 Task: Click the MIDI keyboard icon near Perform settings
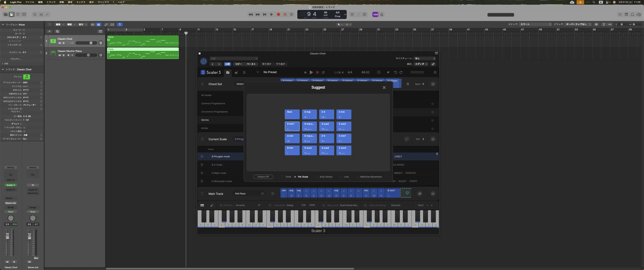click(202, 205)
